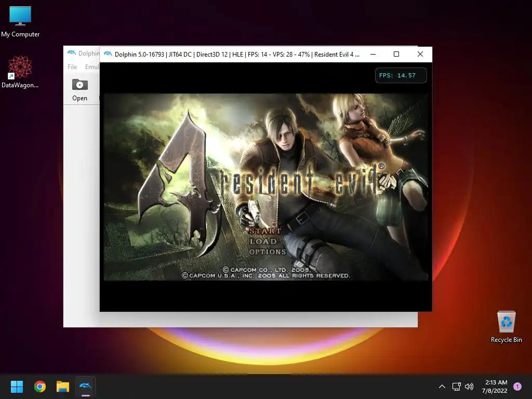Show hidden system tray icons
The image size is (532, 399).
click(x=442, y=387)
